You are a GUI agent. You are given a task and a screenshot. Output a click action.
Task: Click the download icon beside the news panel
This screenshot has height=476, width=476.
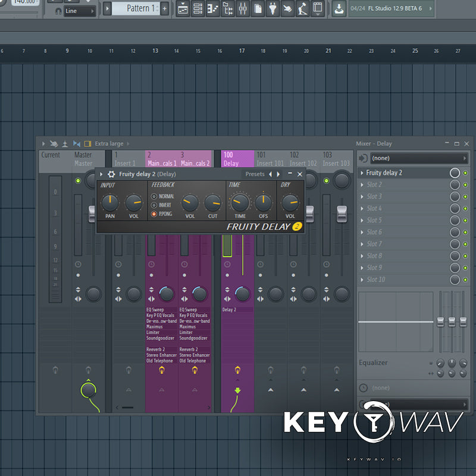339,9
